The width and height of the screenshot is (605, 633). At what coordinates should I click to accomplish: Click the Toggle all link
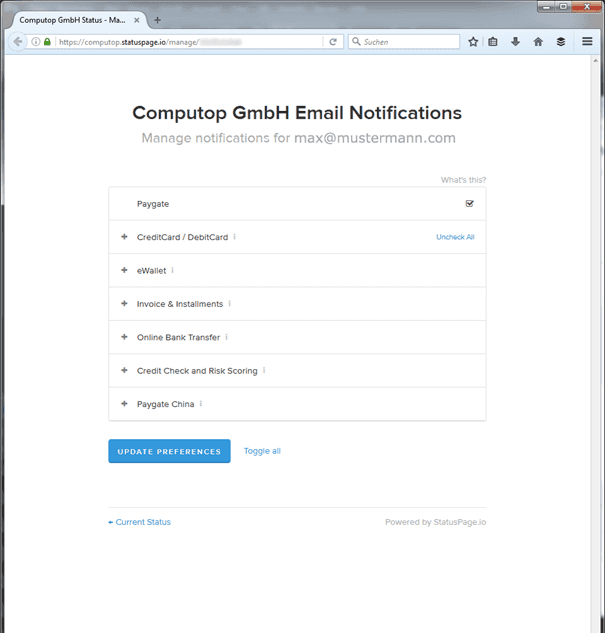pyautogui.click(x=262, y=451)
